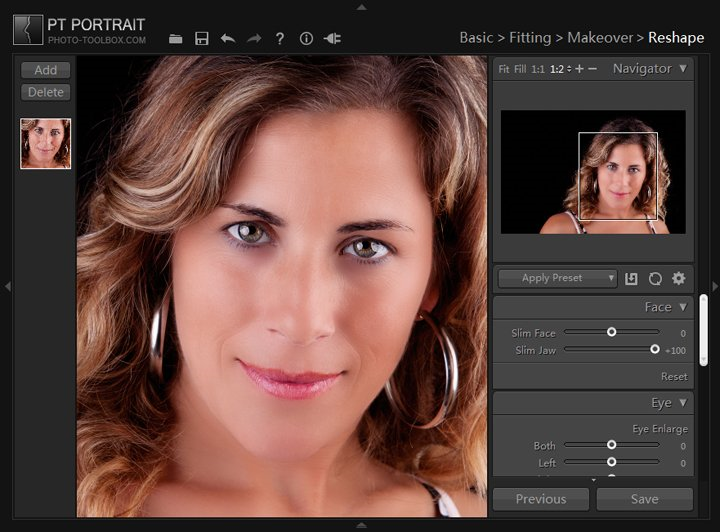Collapse the Face panel
Image resolution: width=720 pixels, height=532 pixels.
(x=683, y=307)
